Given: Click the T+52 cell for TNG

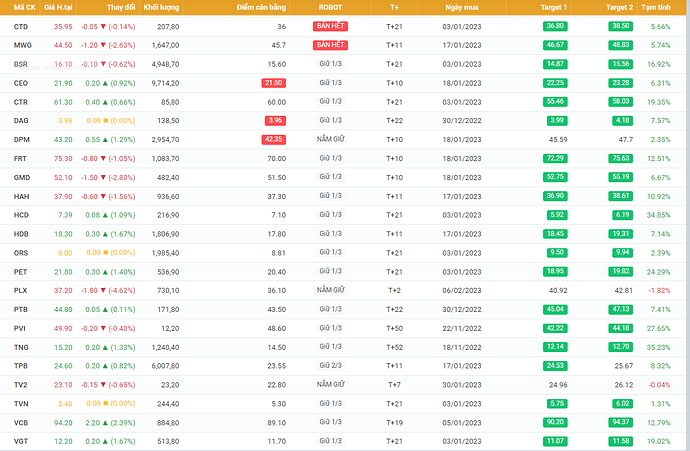Looking at the screenshot, I should [x=394, y=346].
